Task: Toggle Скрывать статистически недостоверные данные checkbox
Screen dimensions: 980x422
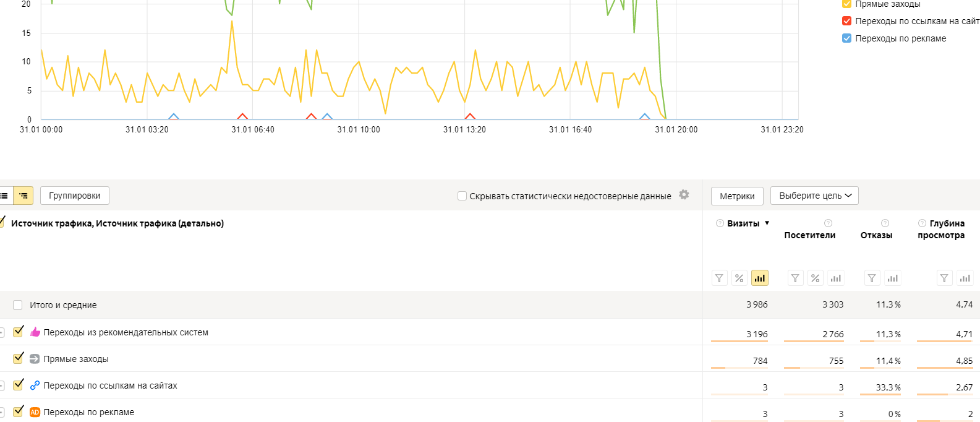Action: point(462,196)
